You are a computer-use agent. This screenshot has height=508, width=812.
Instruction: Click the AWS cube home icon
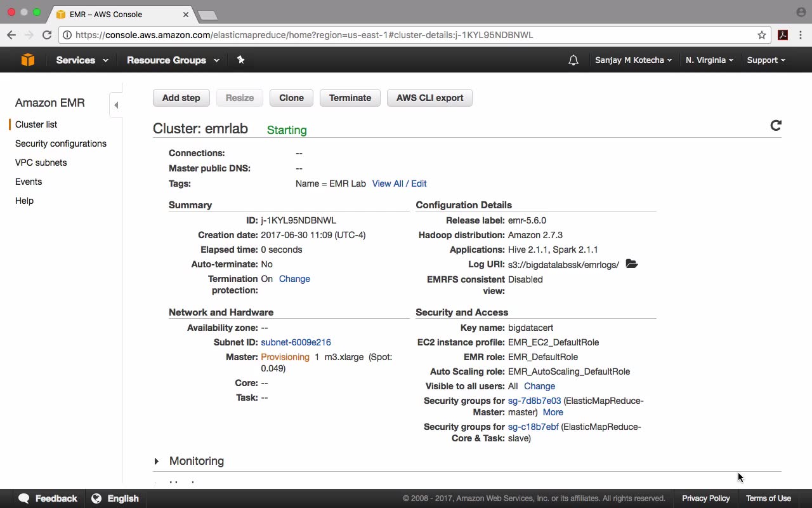click(27, 60)
